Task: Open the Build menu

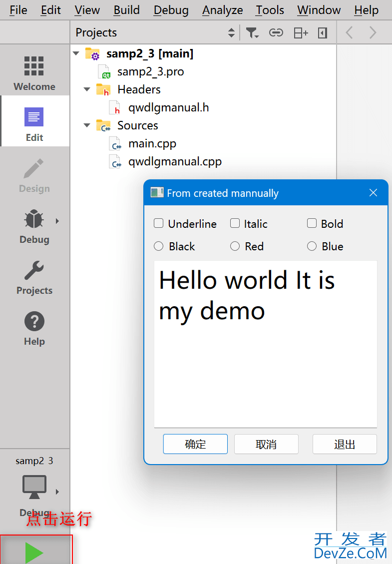Action: pos(127,10)
